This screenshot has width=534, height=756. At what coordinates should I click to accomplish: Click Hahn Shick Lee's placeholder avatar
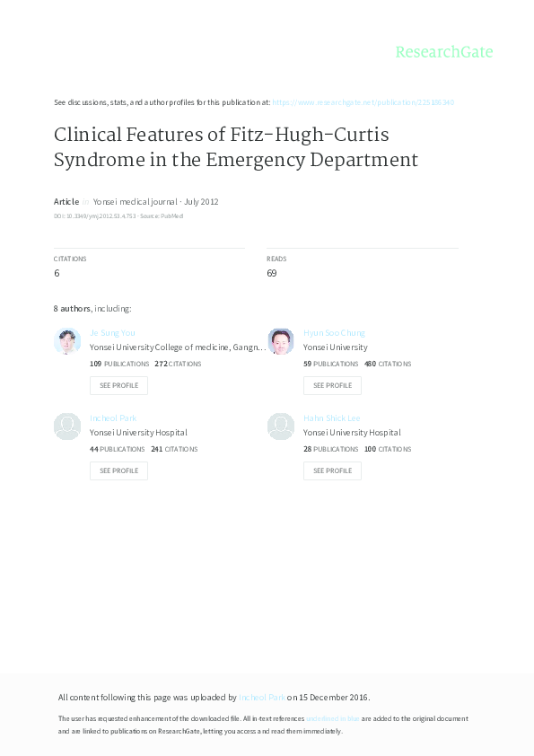[281, 426]
